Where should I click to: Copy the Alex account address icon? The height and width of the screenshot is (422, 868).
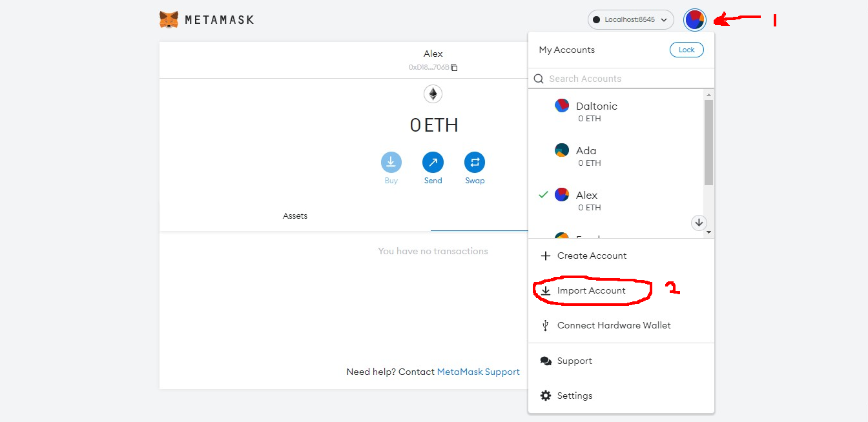coord(454,68)
